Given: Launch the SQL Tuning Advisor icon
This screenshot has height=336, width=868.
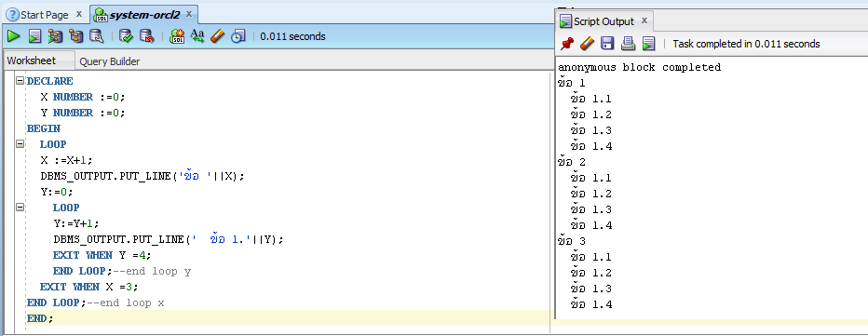Looking at the screenshot, I should click(96, 36).
